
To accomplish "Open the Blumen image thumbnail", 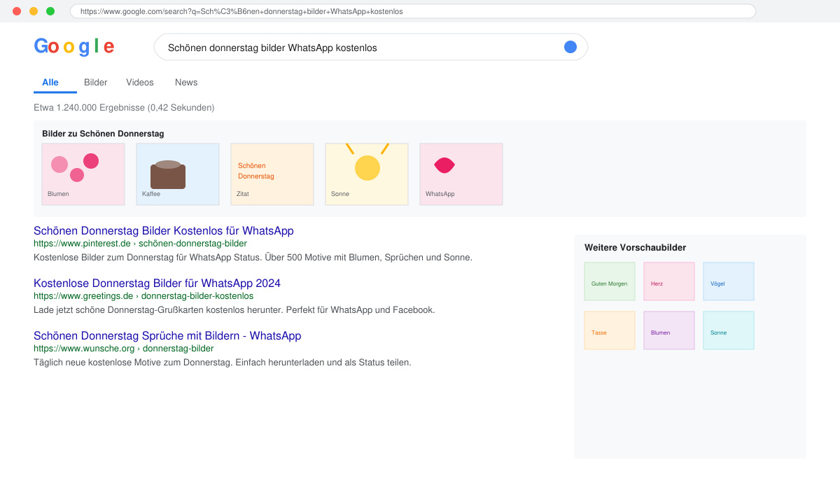I will click(x=83, y=174).
